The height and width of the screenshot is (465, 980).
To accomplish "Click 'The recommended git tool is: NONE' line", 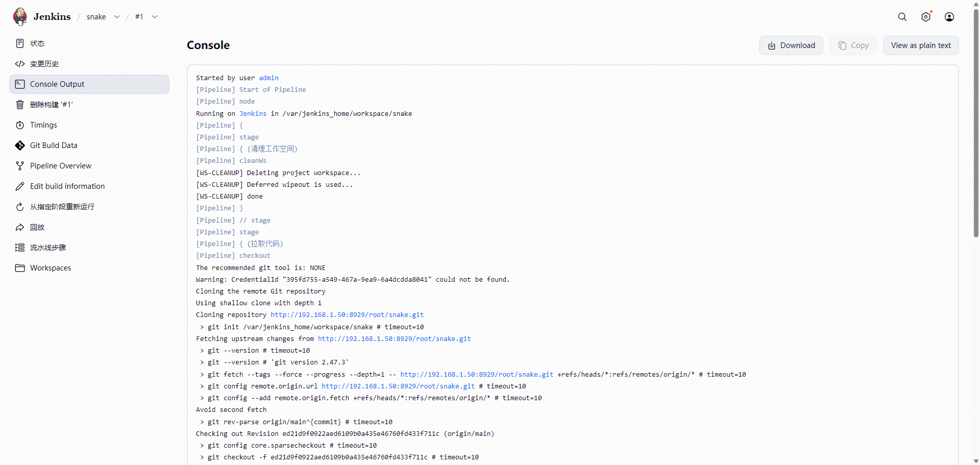I will tap(261, 268).
